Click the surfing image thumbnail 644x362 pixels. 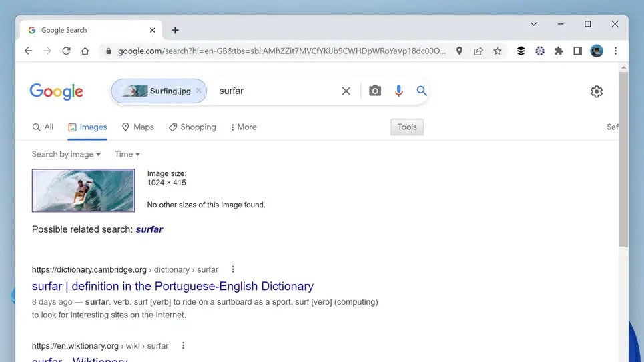point(83,191)
